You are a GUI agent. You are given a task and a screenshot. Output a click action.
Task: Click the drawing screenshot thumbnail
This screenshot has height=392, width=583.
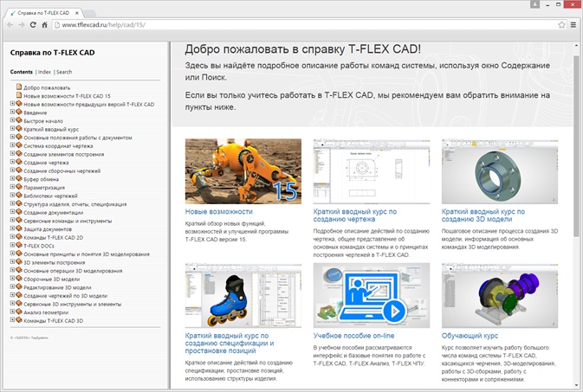(x=372, y=171)
